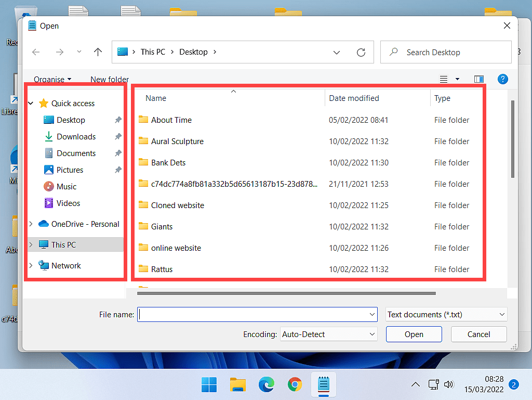
Task: Open the Organise menu
Action: tap(52, 79)
